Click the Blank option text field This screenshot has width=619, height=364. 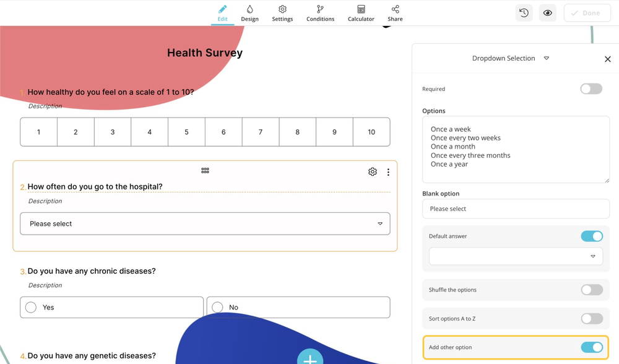(516, 209)
